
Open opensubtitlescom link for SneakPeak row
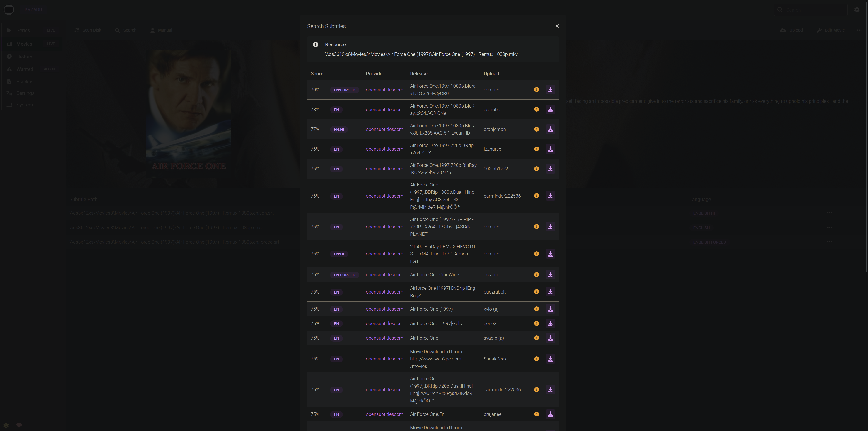pos(384,359)
